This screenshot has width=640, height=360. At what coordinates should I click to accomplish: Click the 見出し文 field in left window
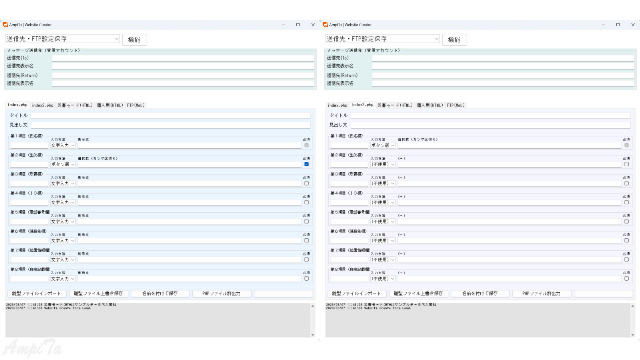171,125
